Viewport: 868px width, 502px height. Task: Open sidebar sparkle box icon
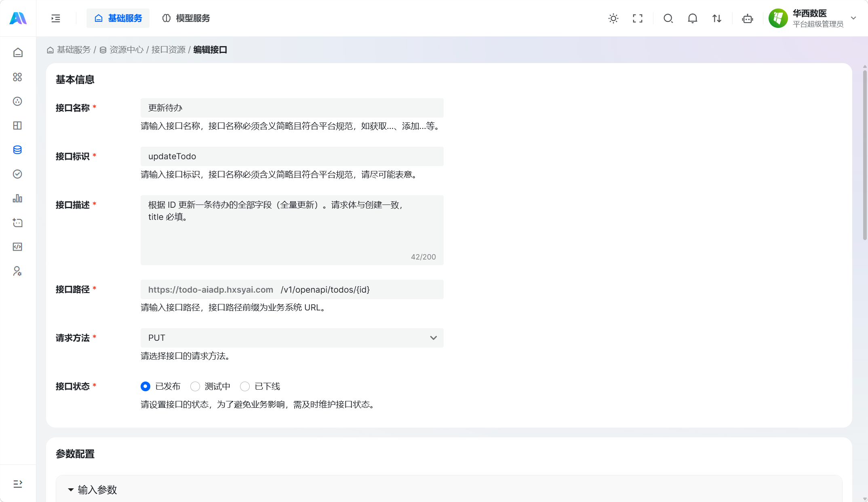[x=17, y=222]
